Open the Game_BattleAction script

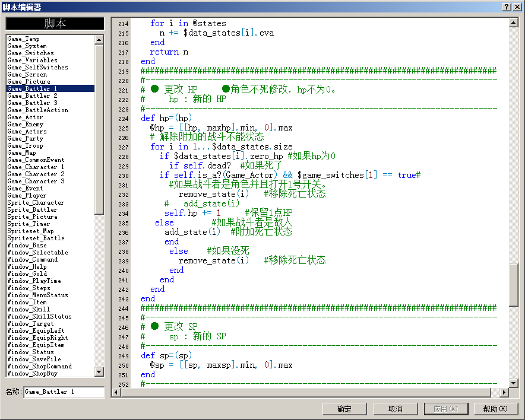click(50, 110)
